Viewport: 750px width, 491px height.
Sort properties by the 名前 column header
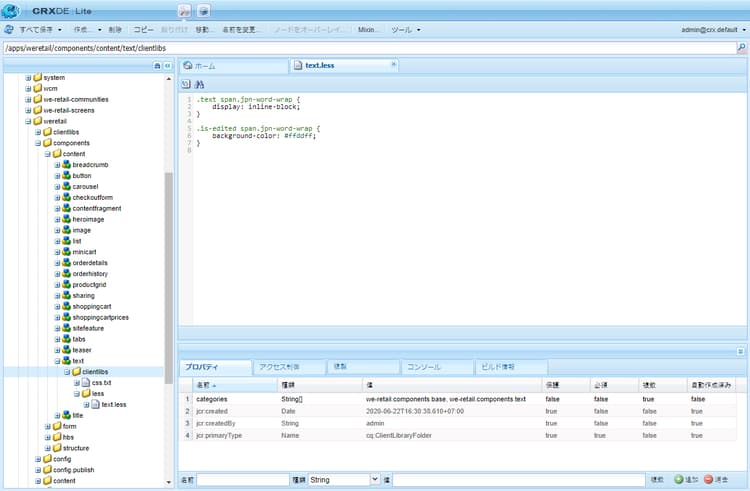click(205, 384)
